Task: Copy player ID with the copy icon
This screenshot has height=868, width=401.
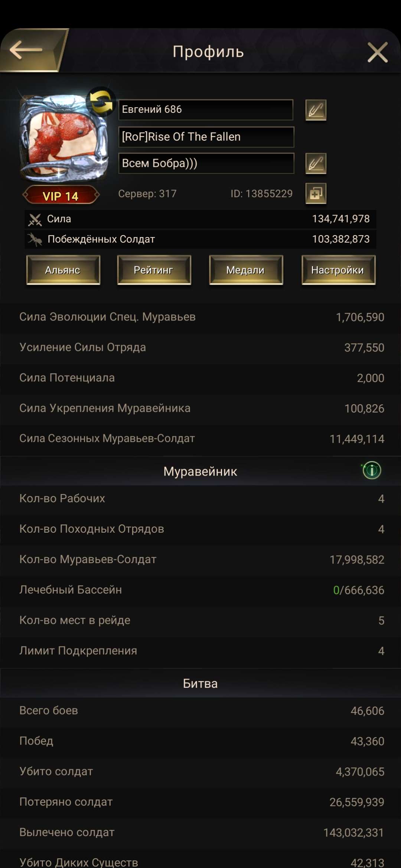Action: click(x=316, y=194)
